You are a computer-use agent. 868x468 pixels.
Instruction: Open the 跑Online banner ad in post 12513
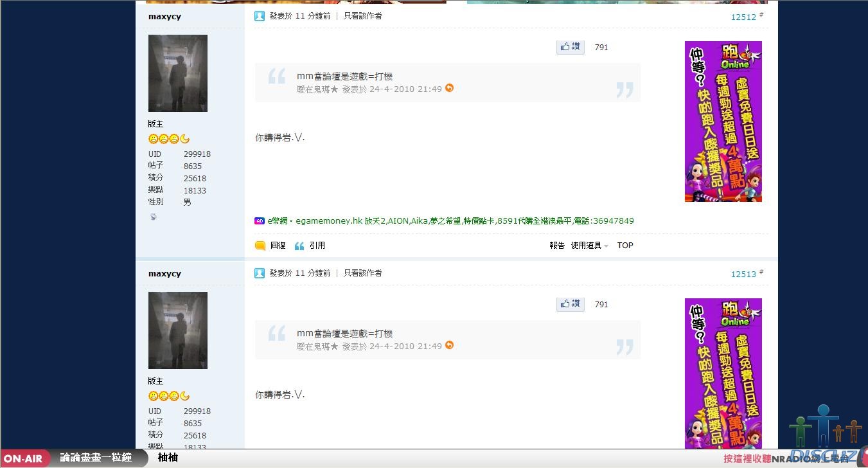(x=723, y=373)
